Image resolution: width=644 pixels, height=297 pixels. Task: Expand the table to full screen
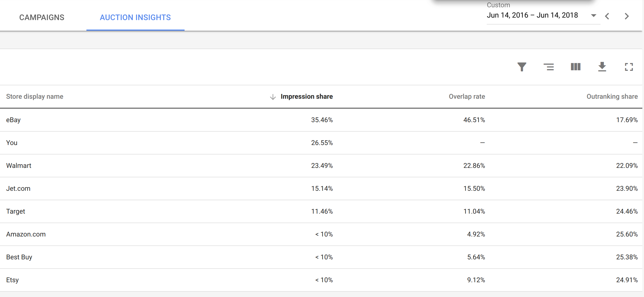629,67
